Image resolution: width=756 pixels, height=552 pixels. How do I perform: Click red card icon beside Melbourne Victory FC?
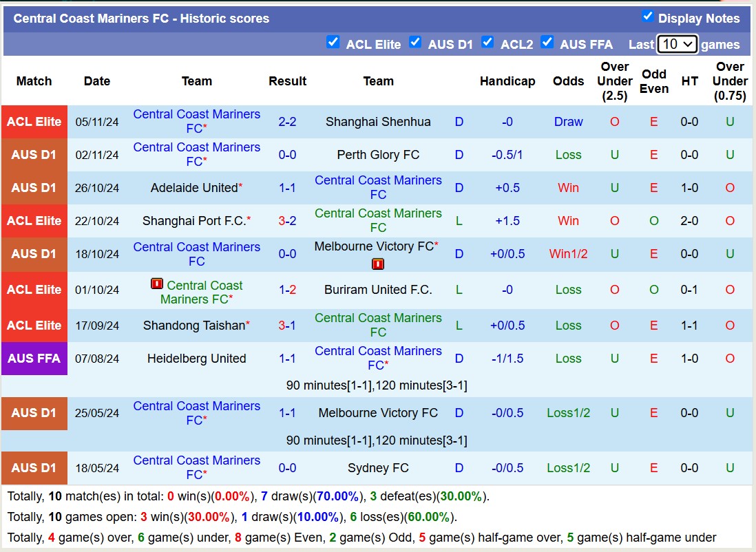tap(377, 264)
